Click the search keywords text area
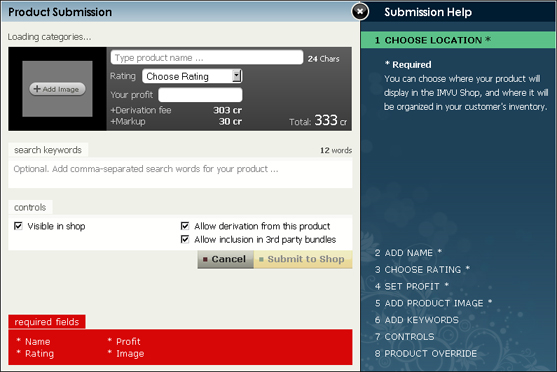Screen dimensions: 557x372 [x=180, y=173]
